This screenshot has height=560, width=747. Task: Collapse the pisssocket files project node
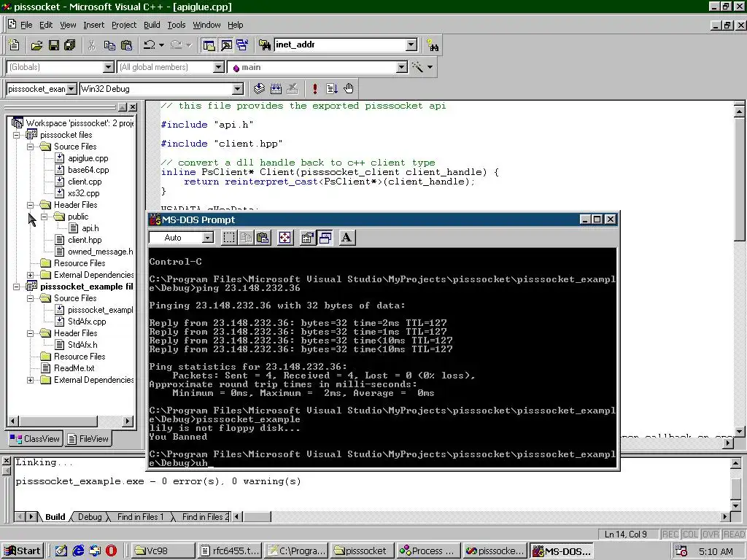coord(17,135)
